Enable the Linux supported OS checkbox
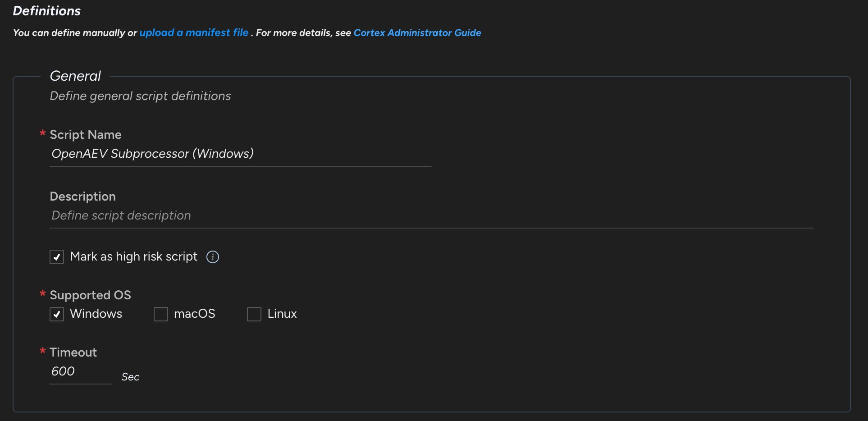 (x=254, y=314)
